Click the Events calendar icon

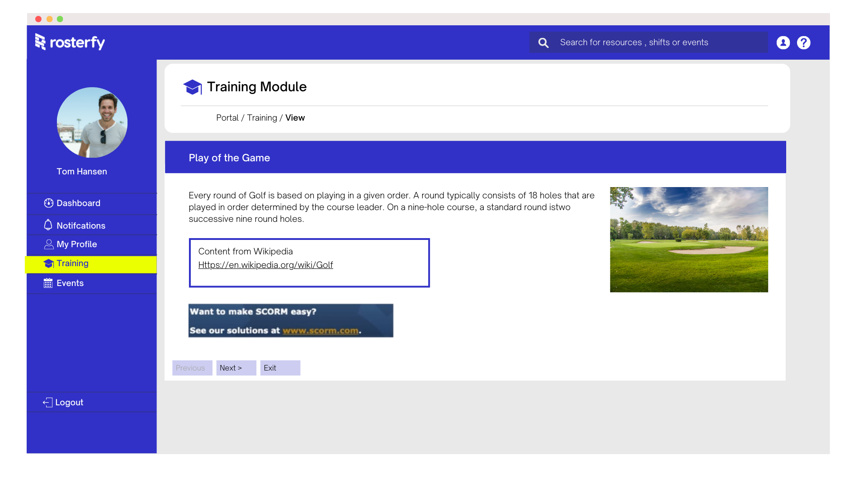(x=48, y=283)
